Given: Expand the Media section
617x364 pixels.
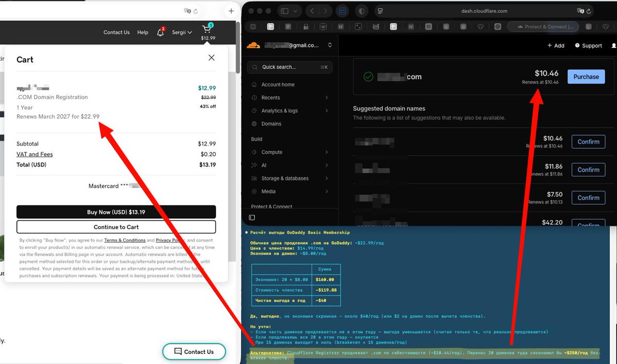Looking at the screenshot, I should point(288,191).
